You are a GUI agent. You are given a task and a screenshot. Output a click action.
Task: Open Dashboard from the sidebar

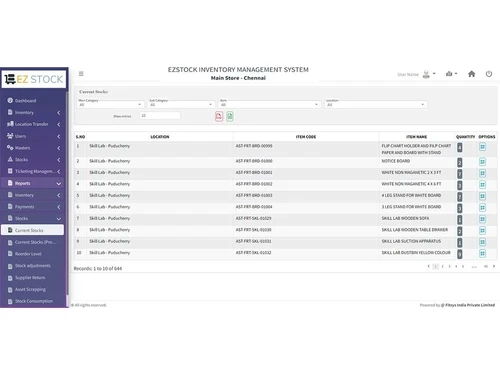pos(25,101)
